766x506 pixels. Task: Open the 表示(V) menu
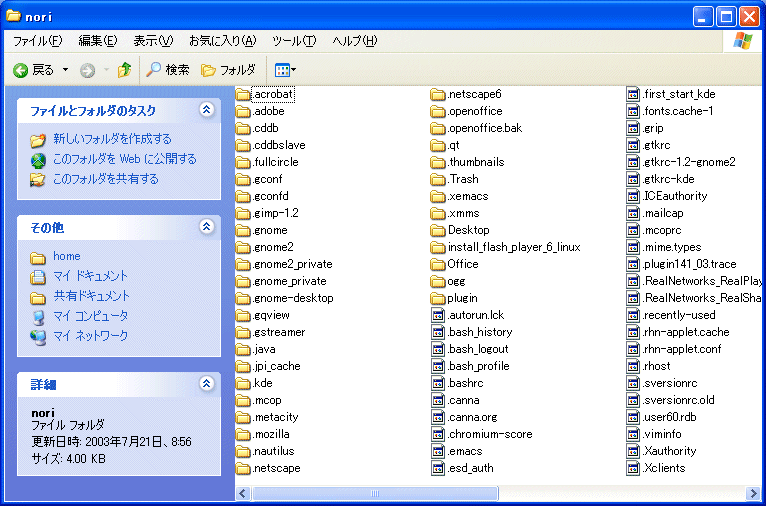[153, 41]
